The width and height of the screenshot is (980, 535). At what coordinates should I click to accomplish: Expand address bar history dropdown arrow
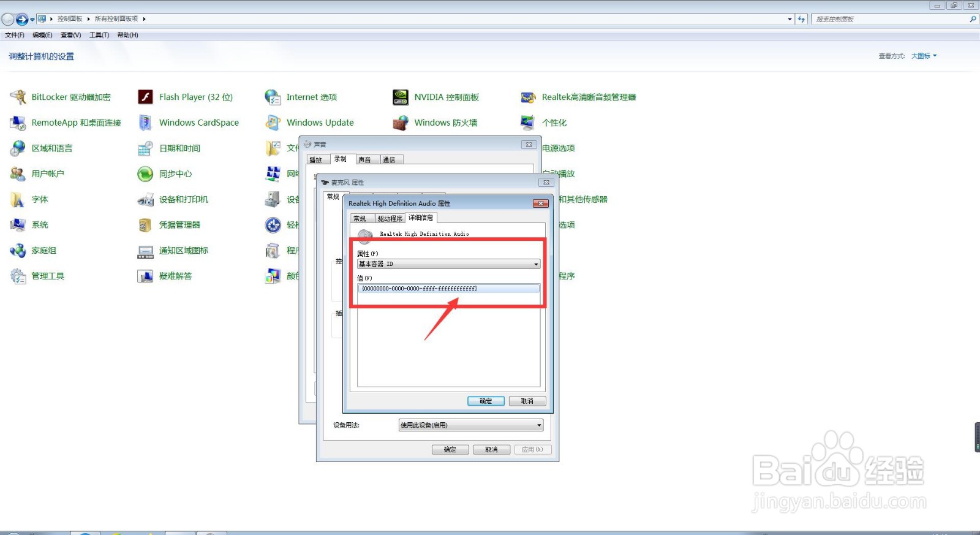point(790,19)
